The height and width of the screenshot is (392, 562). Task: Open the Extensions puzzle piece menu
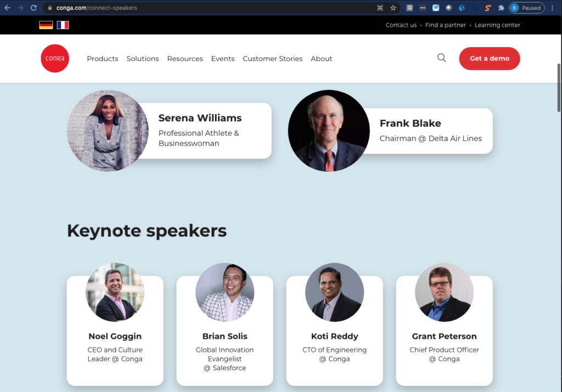[x=501, y=8]
